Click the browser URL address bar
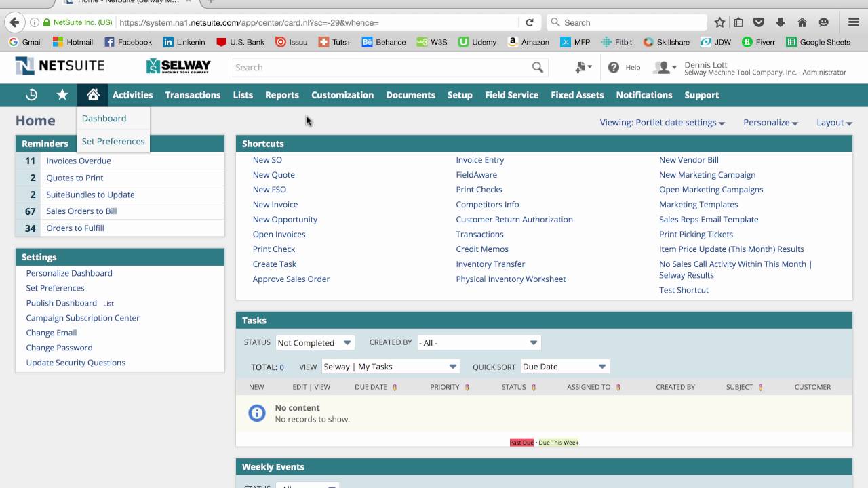 [x=317, y=22]
